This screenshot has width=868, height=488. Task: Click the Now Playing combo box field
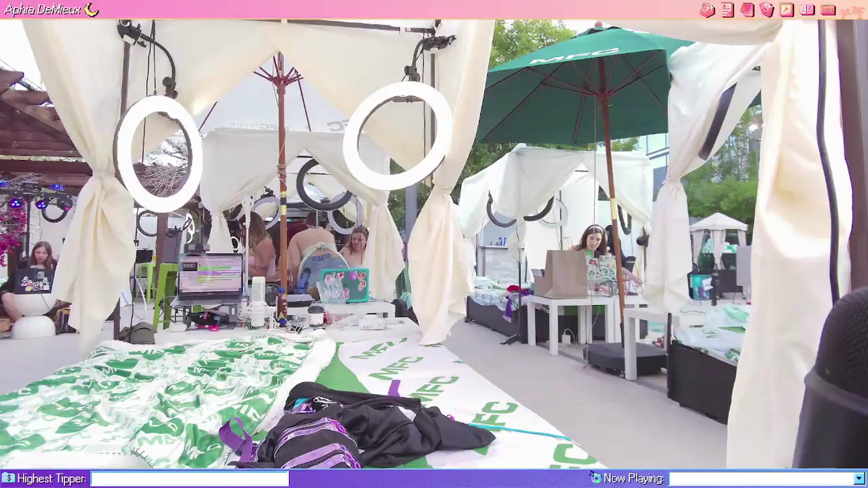(x=766, y=479)
